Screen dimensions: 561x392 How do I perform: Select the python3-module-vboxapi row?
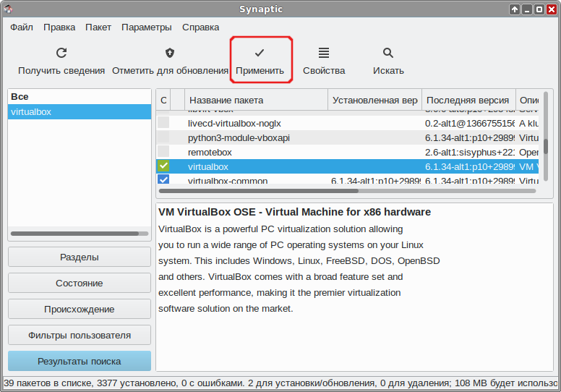coord(348,138)
